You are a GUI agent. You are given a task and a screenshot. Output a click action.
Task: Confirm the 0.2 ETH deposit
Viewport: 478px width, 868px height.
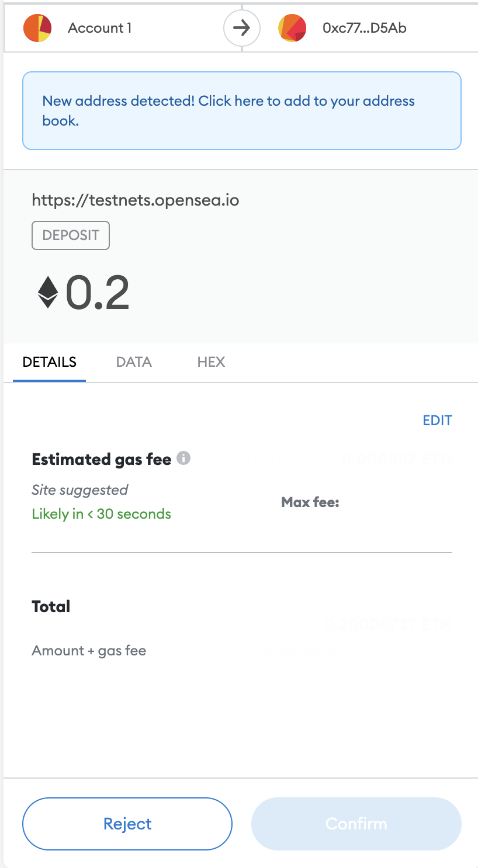[x=356, y=824]
